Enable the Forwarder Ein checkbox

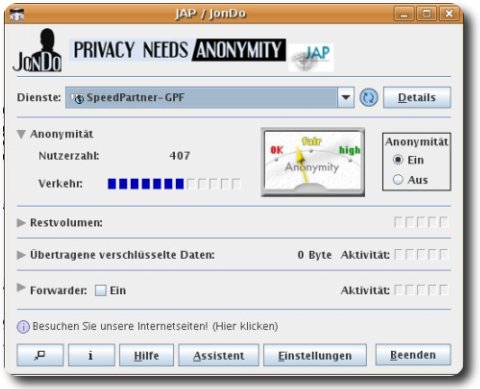pos(101,290)
